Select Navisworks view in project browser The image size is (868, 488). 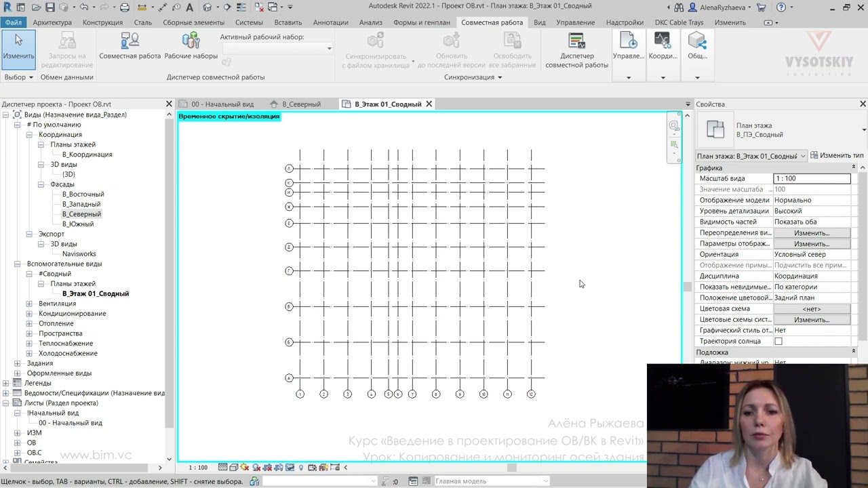[x=79, y=254]
